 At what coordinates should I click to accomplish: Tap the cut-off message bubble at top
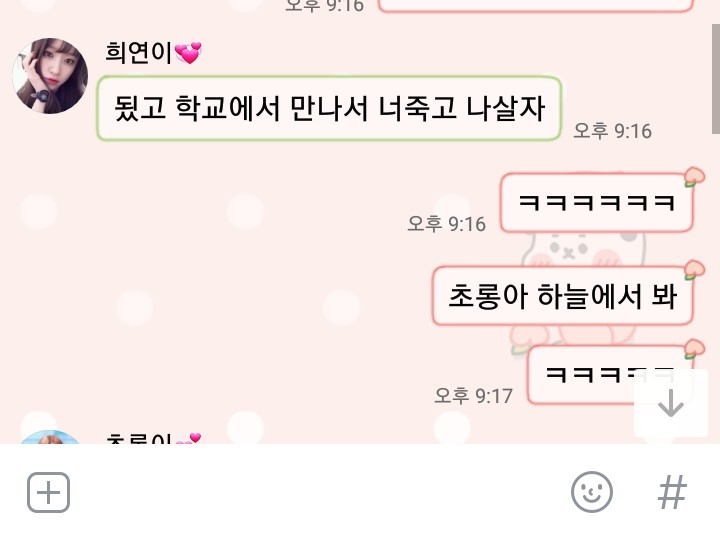point(536,6)
